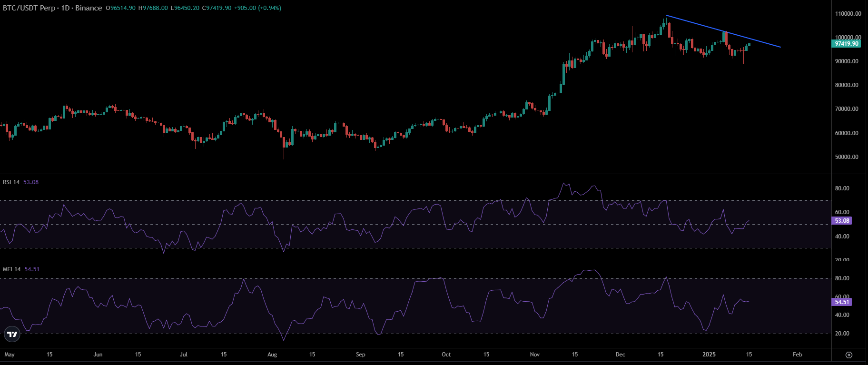868x365 pixels.
Task: Click the 80000.00 price scale label
Action: click(x=847, y=85)
